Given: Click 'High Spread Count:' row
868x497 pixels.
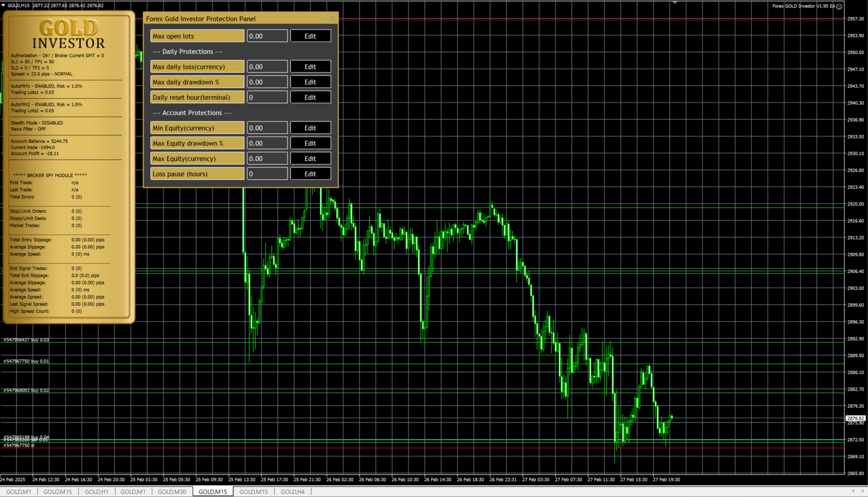Looking at the screenshot, I should click(x=46, y=311).
